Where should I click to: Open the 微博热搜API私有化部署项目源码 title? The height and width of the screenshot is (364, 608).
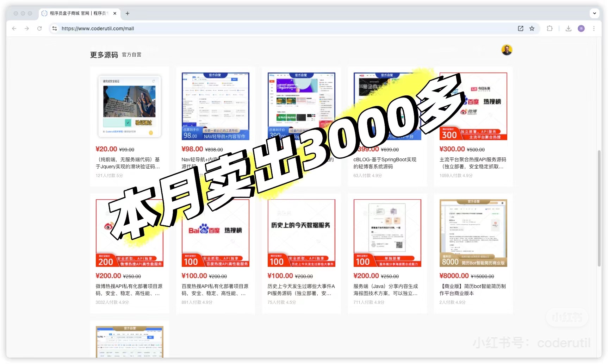click(129, 290)
